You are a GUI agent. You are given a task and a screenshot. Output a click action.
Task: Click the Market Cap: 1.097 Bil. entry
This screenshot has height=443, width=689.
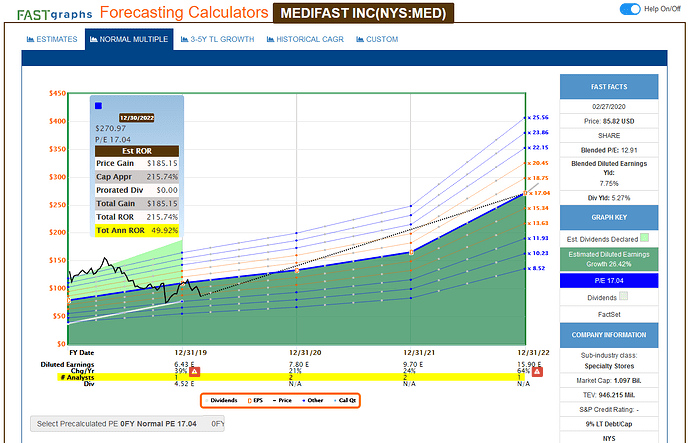(609, 381)
